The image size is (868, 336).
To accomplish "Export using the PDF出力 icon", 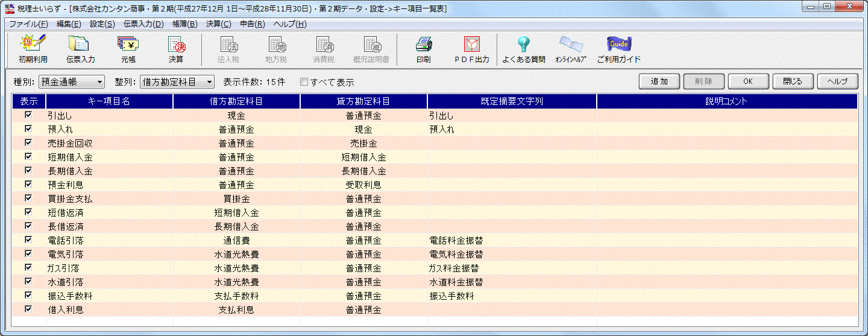I will (x=471, y=49).
